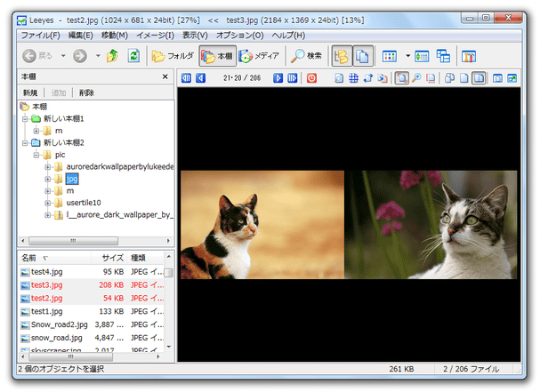Screen dimensions: 540x392
Task: Open the ファイル(F) menu
Action: click(41, 35)
